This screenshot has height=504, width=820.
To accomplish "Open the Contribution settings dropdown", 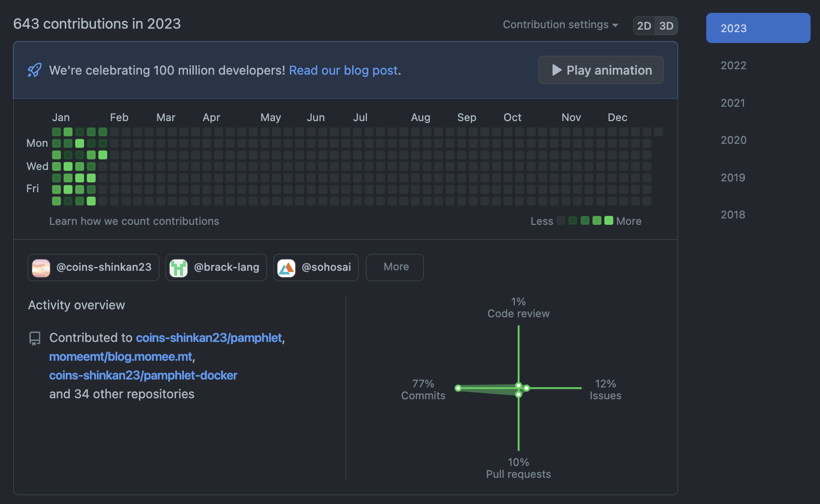I will click(x=560, y=25).
